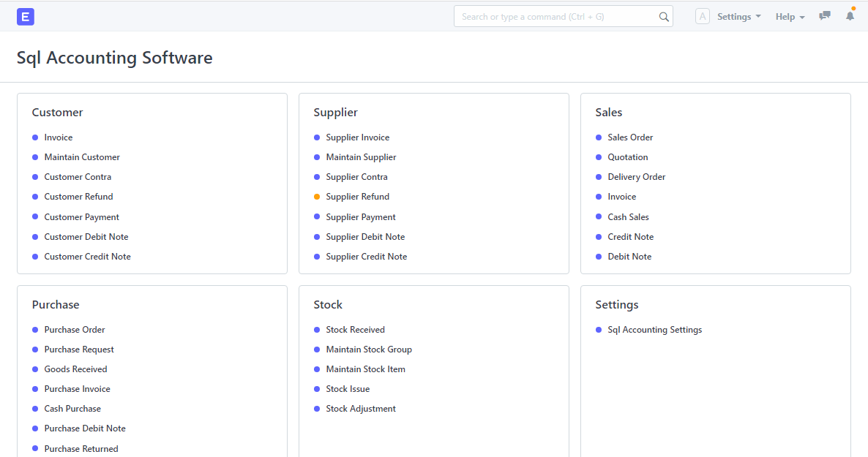Open Maintain Stock Group link

pos(369,350)
